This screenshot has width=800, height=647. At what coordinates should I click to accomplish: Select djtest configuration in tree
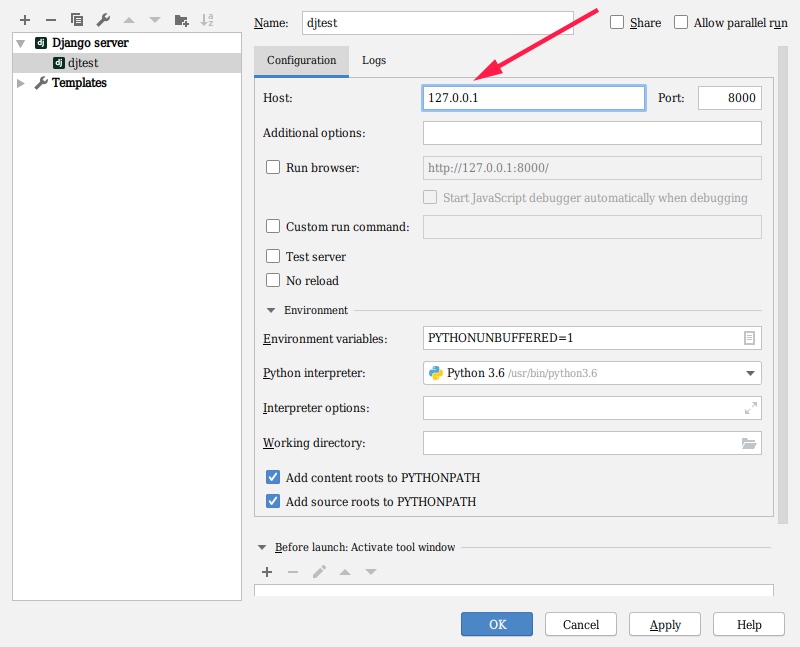[127, 63]
